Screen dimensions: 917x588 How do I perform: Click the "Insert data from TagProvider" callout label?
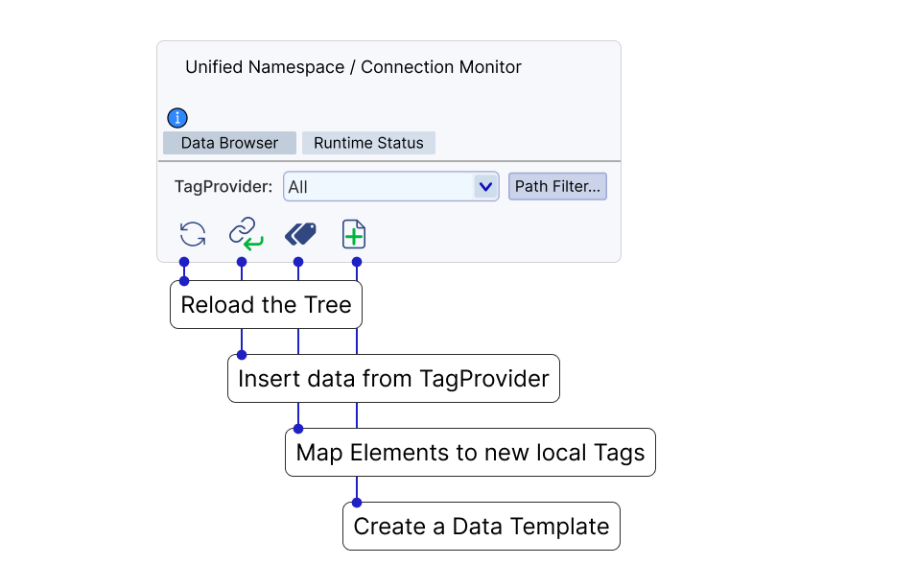pos(393,378)
